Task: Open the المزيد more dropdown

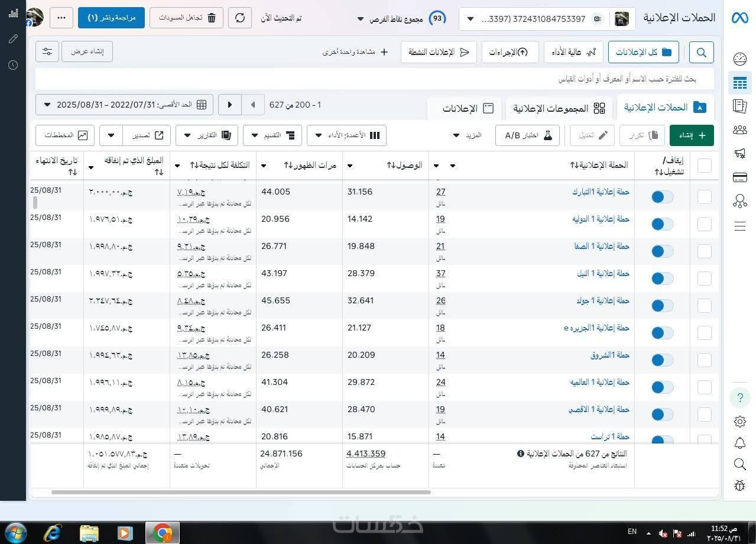Action: (467, 135)
